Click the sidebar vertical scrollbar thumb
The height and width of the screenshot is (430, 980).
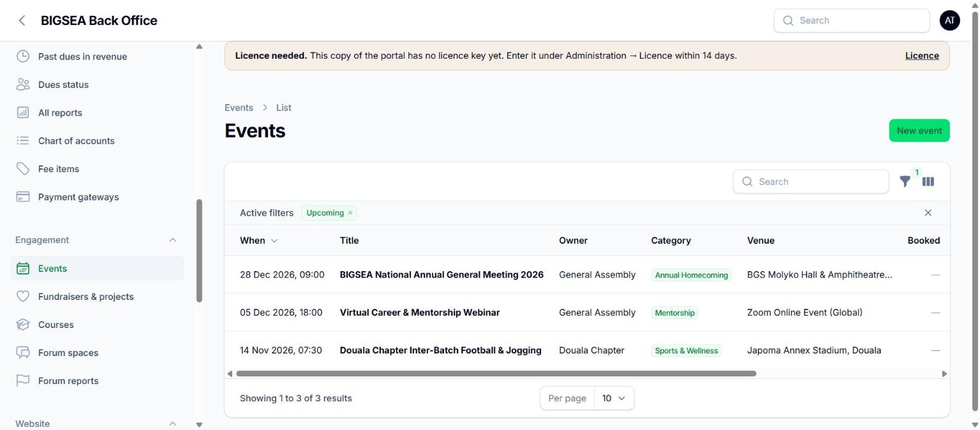(199, 251)
